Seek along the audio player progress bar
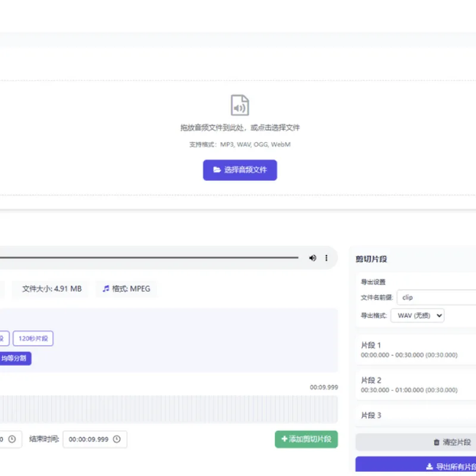The width and height of the screenshot is (476, 476). (149, 258)
